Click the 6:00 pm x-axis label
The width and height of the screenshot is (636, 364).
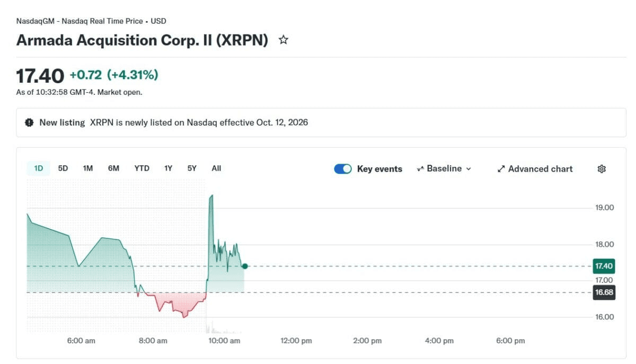pos(511,341)
